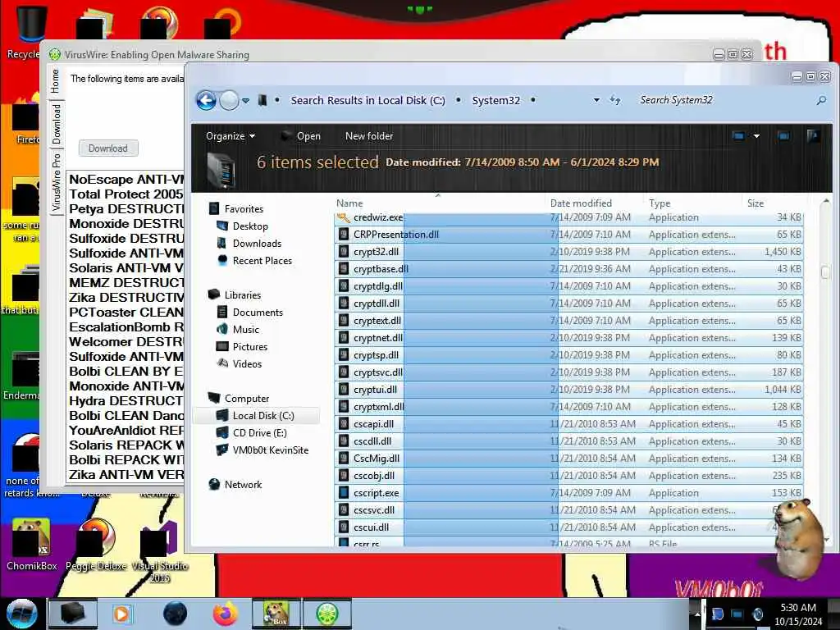Toggle the preview pane icon
This screenshot has width=840, height=630.
pyautogui.click(x=783, y=136)
